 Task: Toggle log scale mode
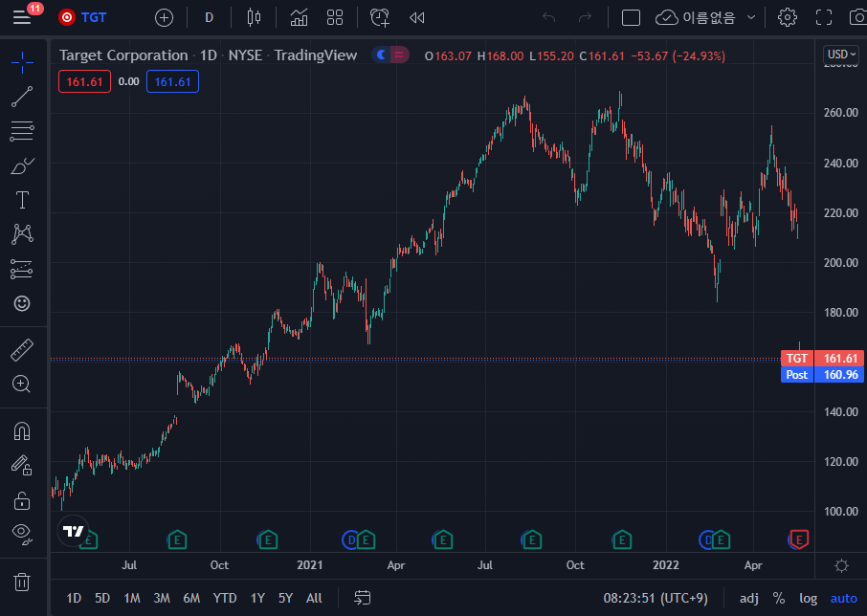808,599
